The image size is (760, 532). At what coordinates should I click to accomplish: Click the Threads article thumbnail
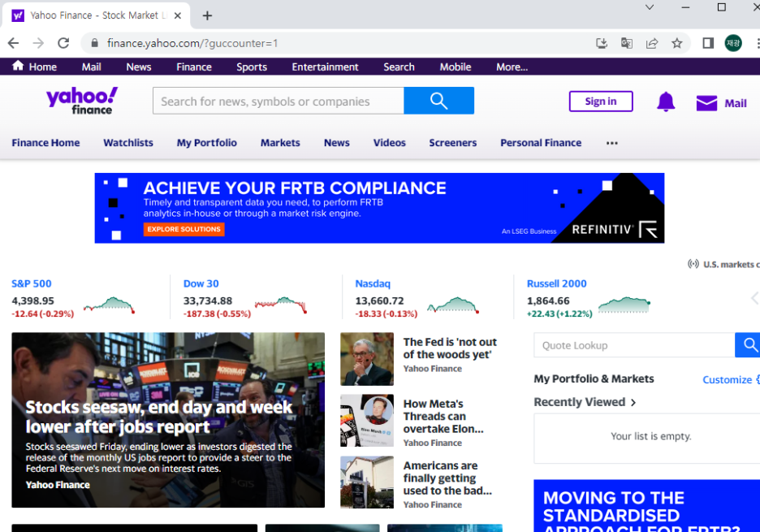pos(367,421)
